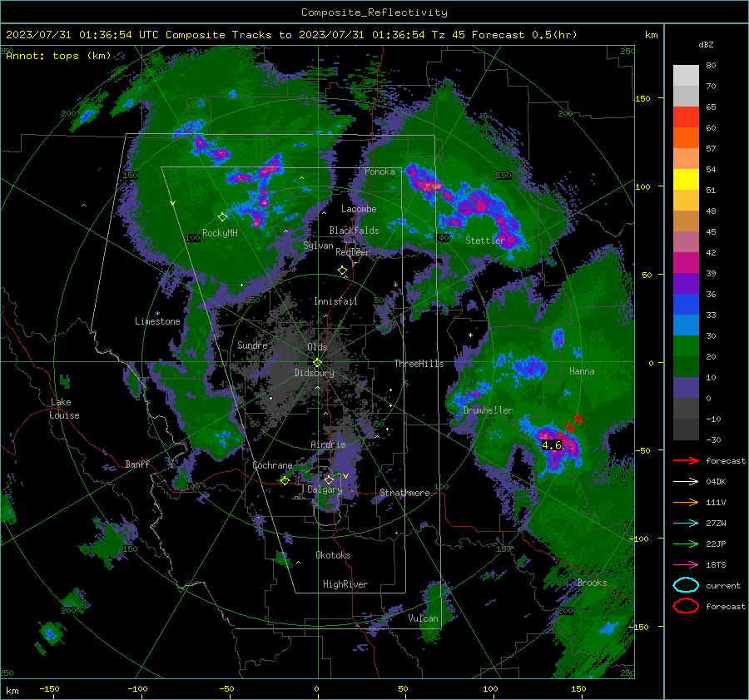Screen dimensions: 749x700
Task: Click the yellow diamond marker below RedDeer
Action: [x=342, y=271]
